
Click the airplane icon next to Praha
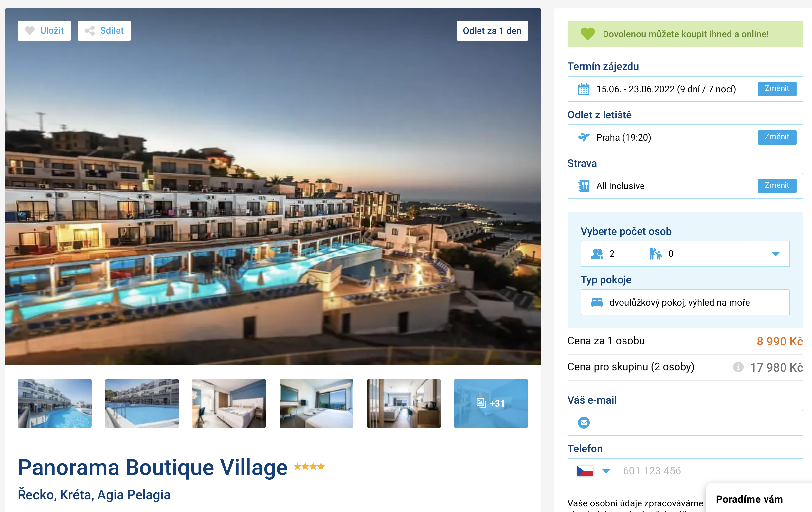pos(584,137)
